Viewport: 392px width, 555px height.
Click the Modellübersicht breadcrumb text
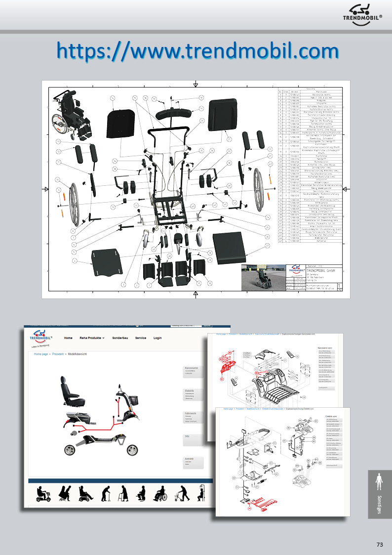[x=78, y=354]
